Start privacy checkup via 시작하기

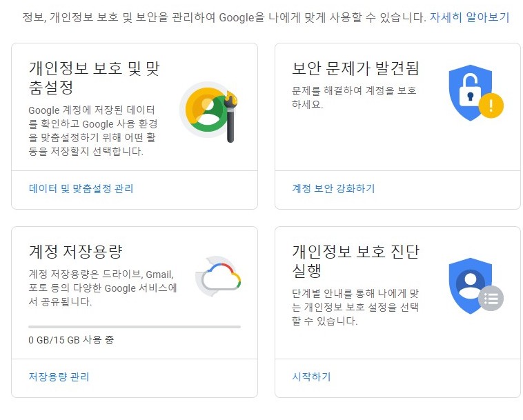click(311, 377)
